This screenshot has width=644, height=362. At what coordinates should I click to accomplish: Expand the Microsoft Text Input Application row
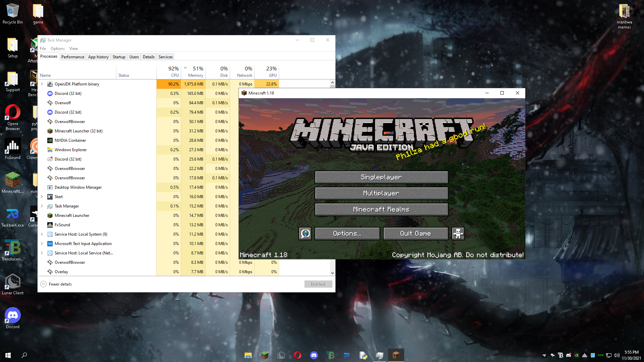point(42,244)
